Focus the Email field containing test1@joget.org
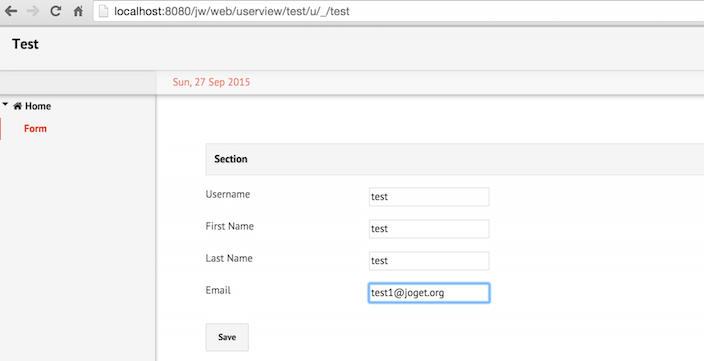Screen dimensions: 704x361 [x=429, y=293]
